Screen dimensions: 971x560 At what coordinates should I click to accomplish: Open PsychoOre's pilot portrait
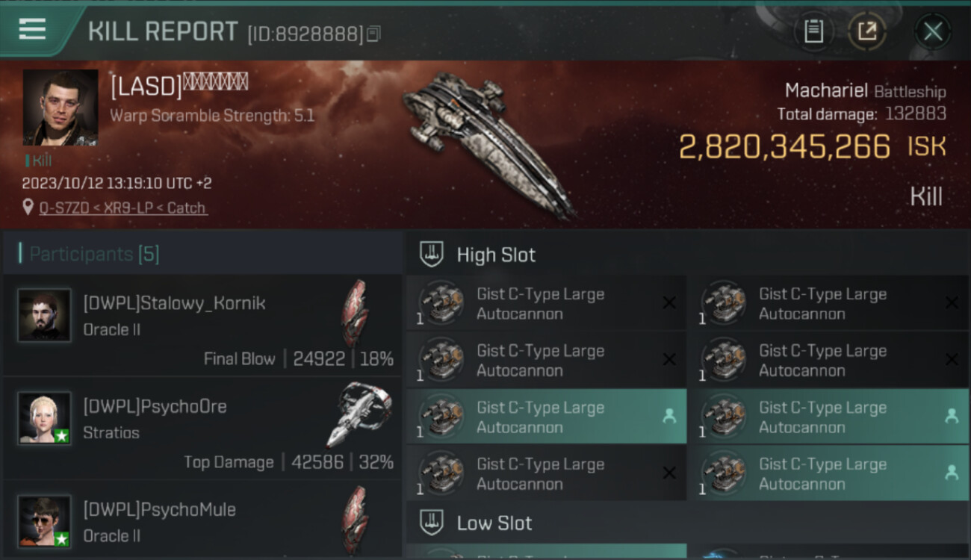coord(45,418)
